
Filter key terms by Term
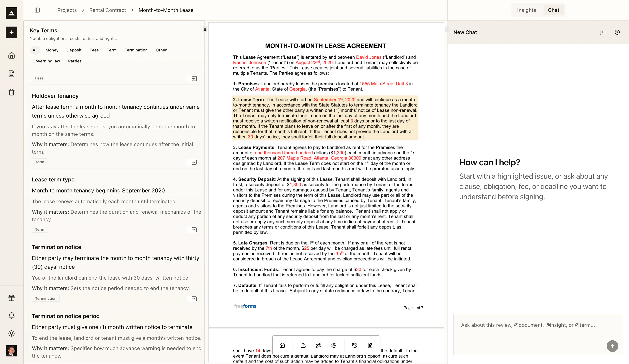(112, 50)
